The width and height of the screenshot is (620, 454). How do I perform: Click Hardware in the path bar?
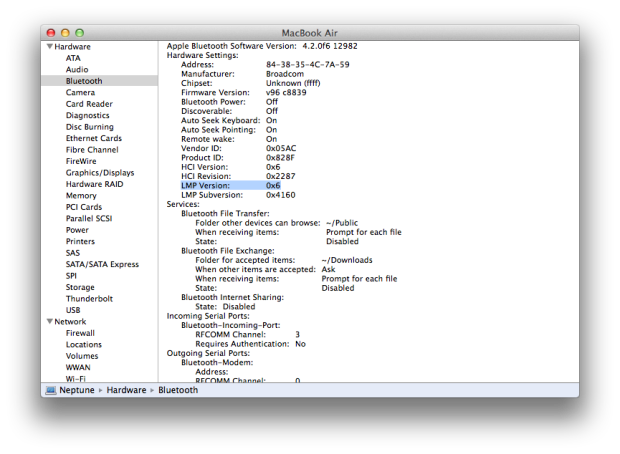click(x=126, y=390)
